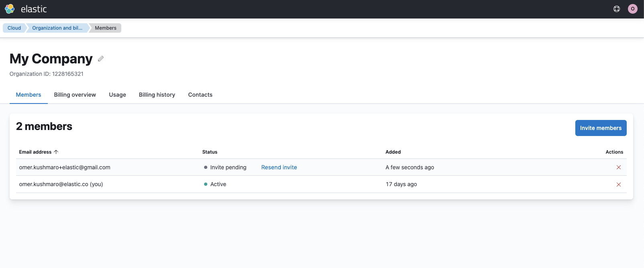
Task: Open Organization and billing breadcrumb
Action: point(57,28)
